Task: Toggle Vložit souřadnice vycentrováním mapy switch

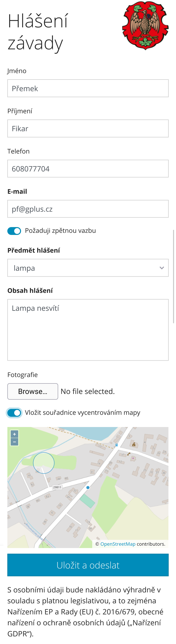Action: [14, 413]
